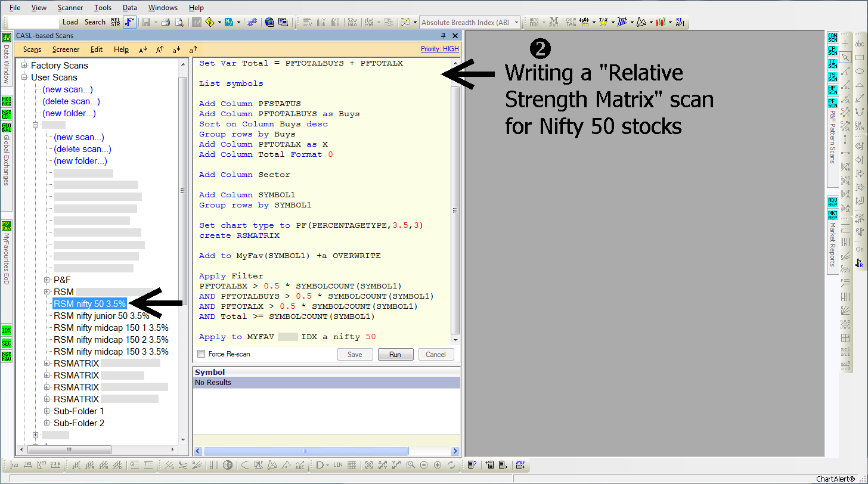Screen dimensions: 868x484
Task: Open the TS SCN scanner icon
Action: point(833,77)
